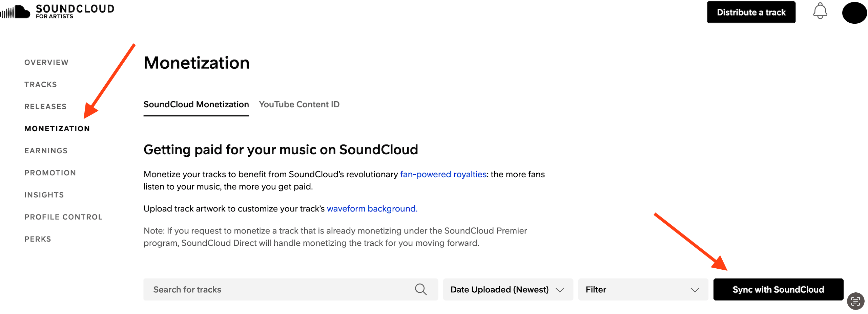Expand the Filter chevron arrow
The image size is (868, 314).
(695, 290)
